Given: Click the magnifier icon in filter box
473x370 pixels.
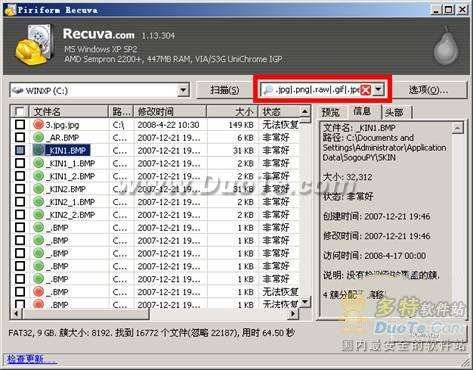Looking at the screenshot, I should click(268, 90).
